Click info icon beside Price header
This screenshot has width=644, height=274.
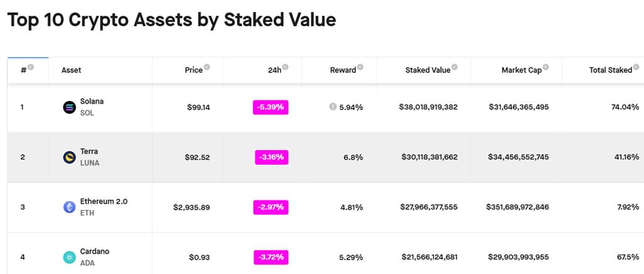pyautogui.click(x=207, y=67)
